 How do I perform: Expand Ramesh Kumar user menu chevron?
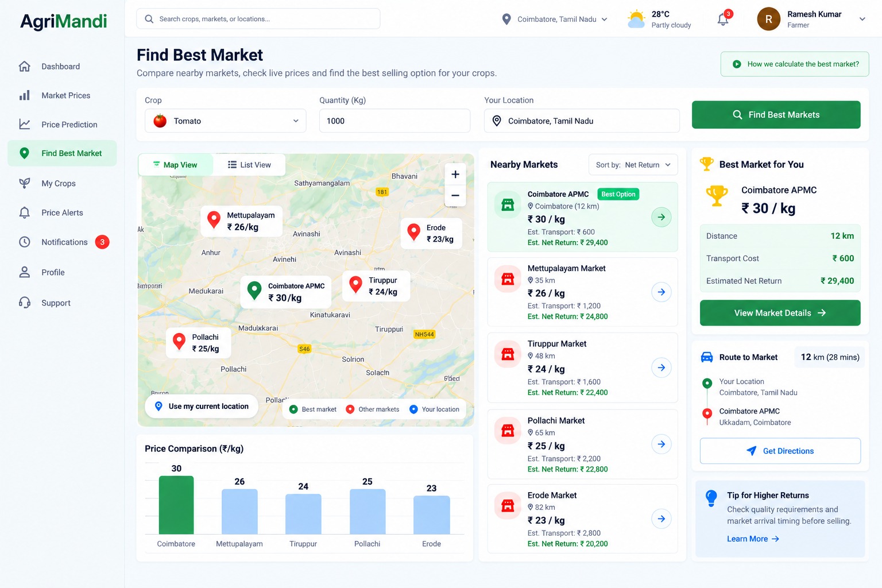pos(862,19)
